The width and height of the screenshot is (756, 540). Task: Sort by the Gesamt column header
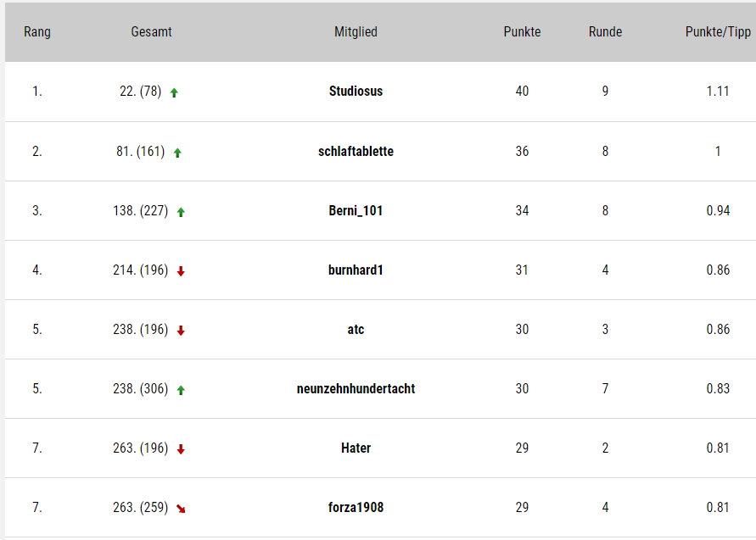[151, 32]
